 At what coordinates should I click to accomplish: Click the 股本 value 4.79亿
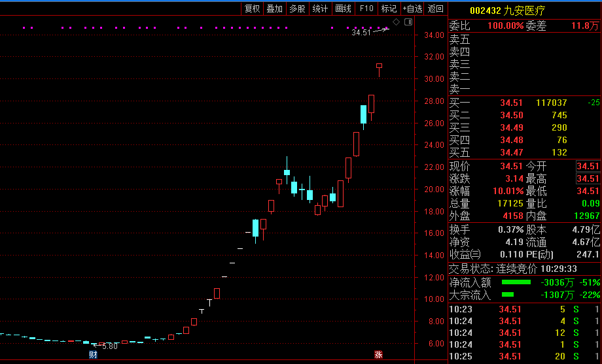(586, 230)
